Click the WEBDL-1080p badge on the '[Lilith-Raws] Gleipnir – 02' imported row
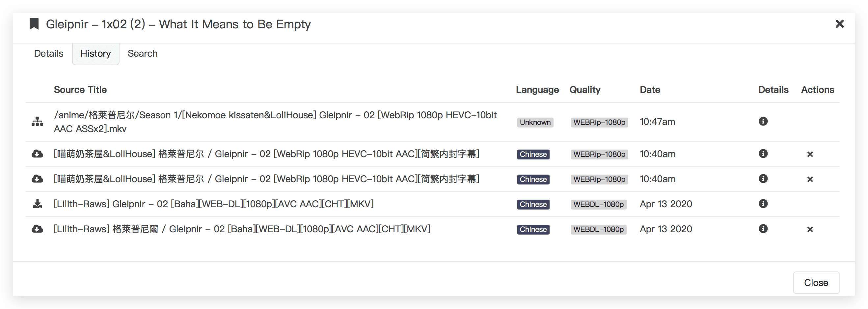This screenshot has width=868, height=309. coord(598,204)
